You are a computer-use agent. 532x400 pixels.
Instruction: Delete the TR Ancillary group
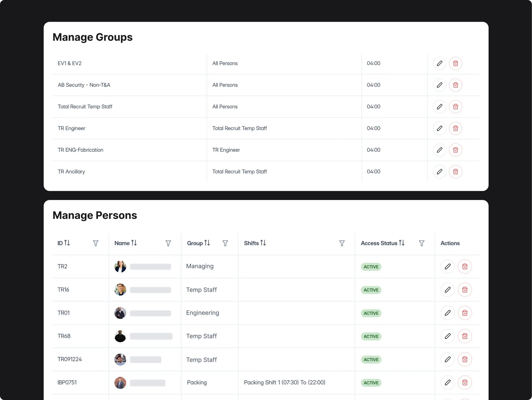point(456,172)
